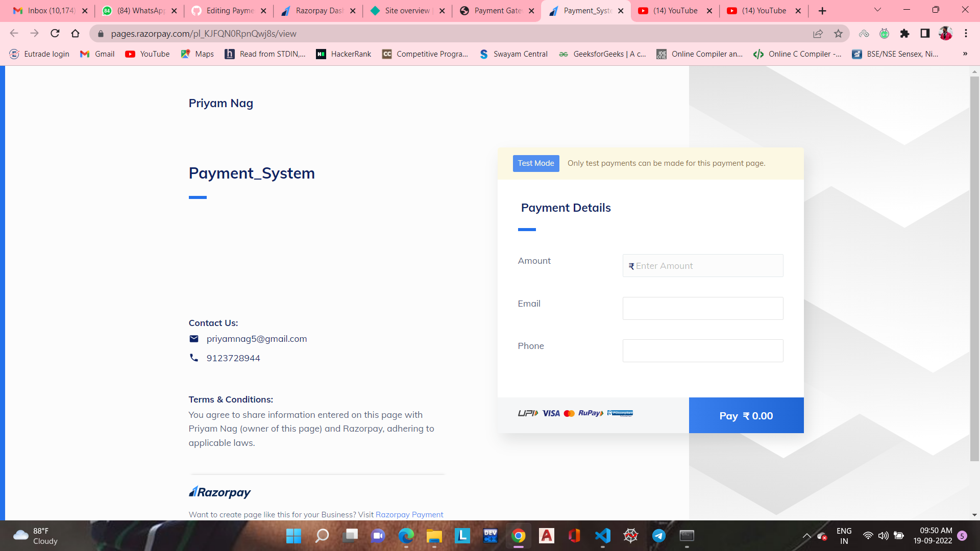Reload the current page

pyautogui.click(x=55, y=33)
